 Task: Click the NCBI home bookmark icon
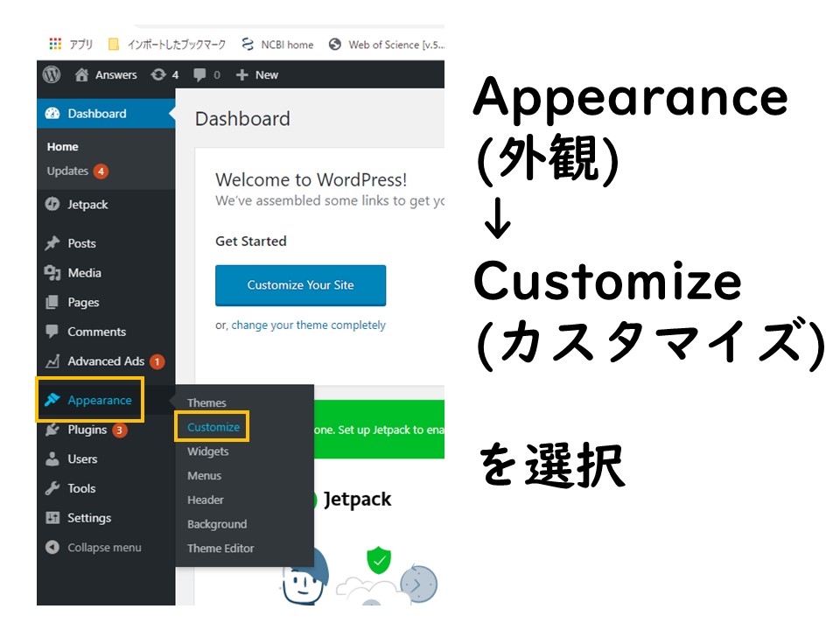248,45
